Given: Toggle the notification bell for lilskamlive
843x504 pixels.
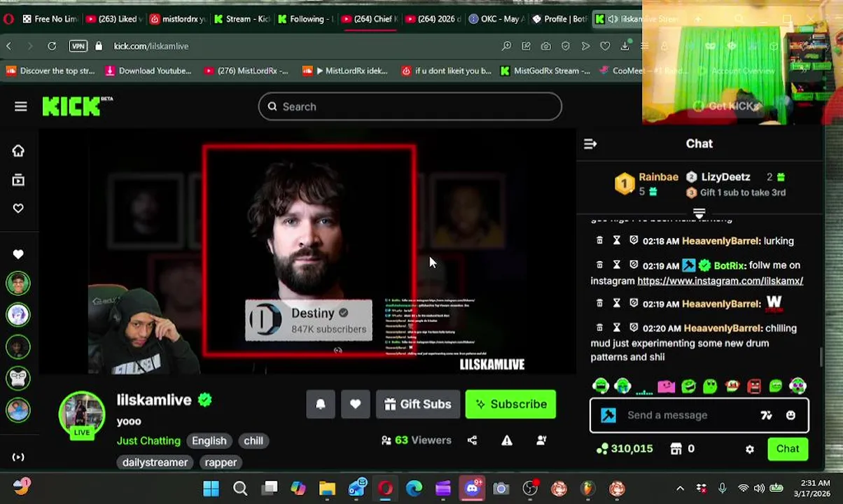Looking at the screenshot, I should 321,404.
